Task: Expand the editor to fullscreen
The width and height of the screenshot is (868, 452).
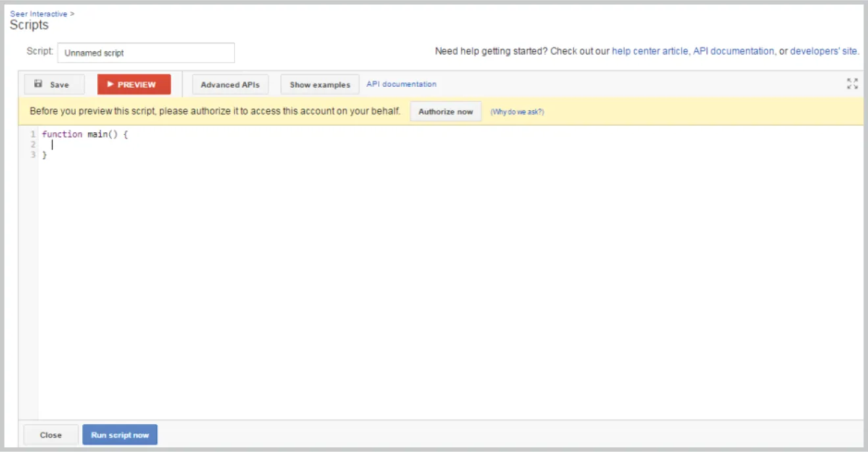Action: pos(852,84)
